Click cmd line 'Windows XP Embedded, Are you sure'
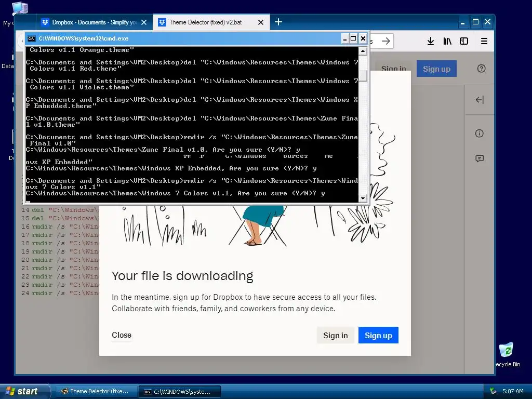The width and height of the screenshot is (532, 399). [x=171, y=168]
